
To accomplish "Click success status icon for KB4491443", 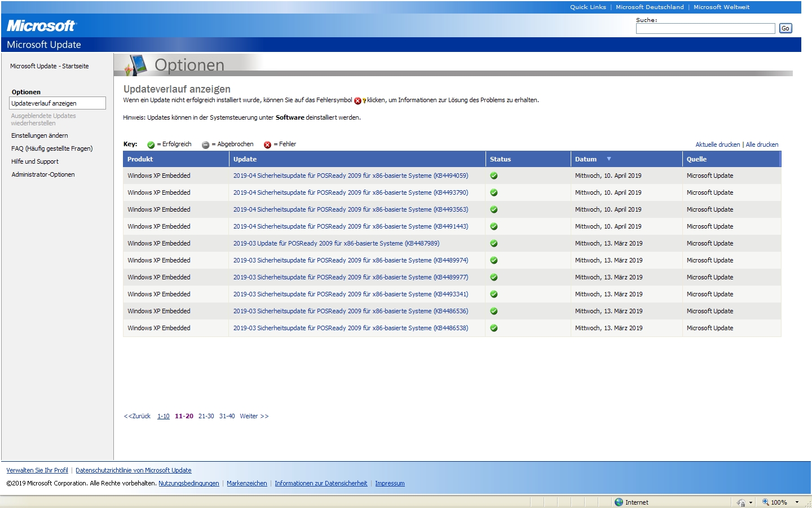I will pos(494,226).
